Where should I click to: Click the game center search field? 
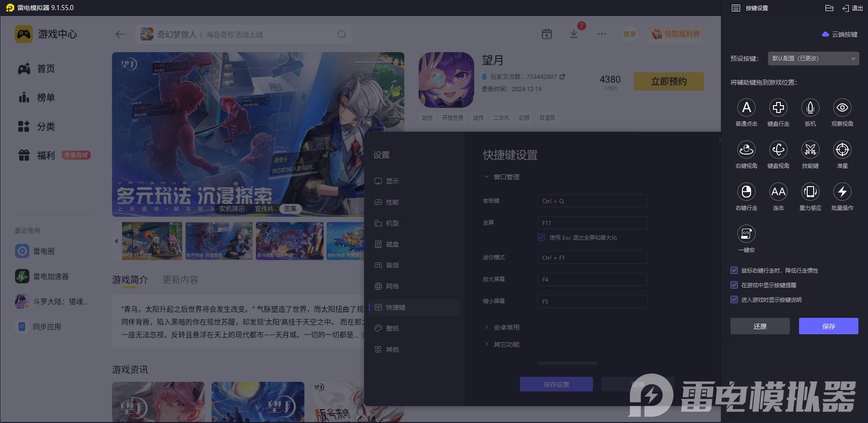pyautogui.click(x=243, y=34)
